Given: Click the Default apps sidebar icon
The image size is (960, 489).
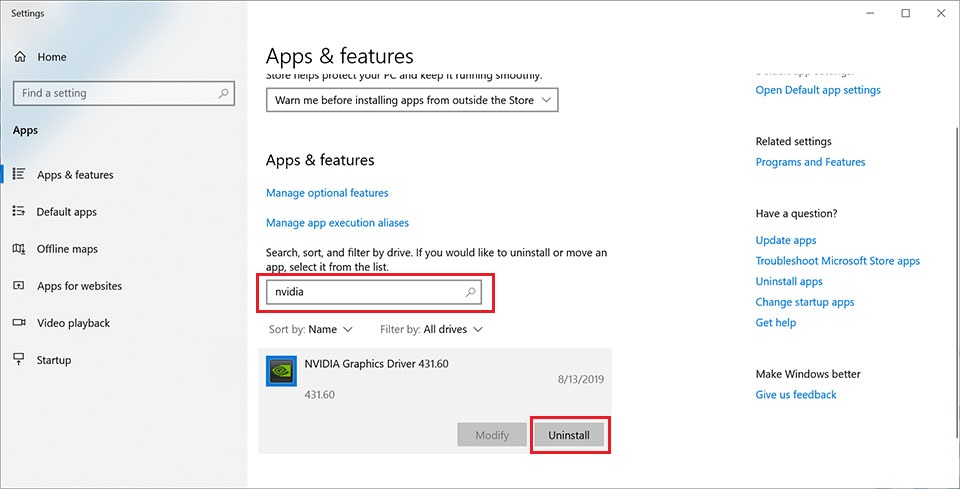Looking at the screenshot, I should coord(18,212).
